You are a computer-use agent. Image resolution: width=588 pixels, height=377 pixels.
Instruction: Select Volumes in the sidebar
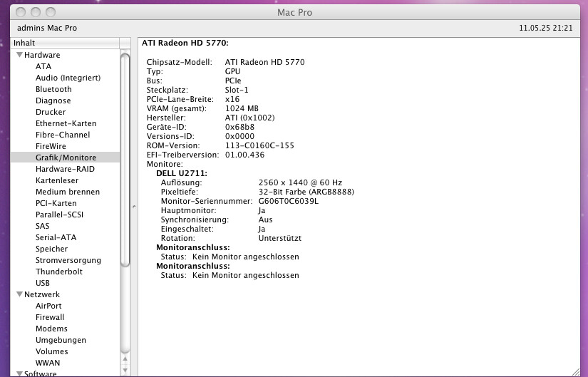52,351
